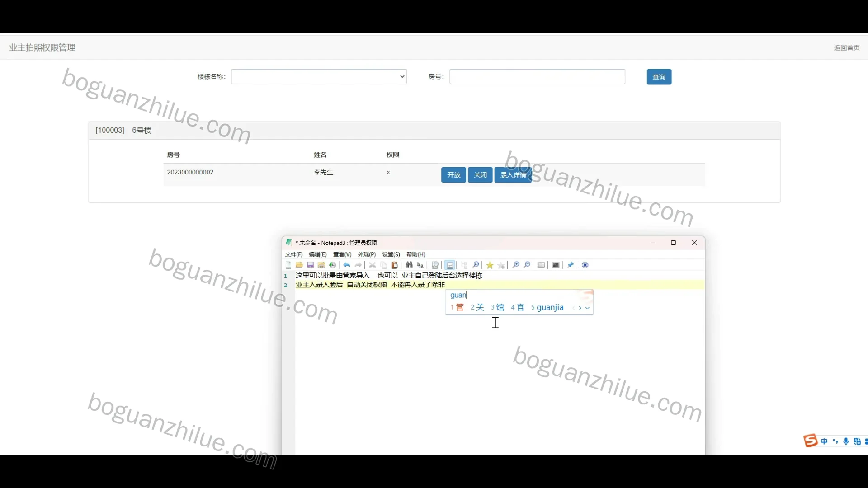Open Replace with the 'ba' icon

pyautogui.click(x=420, y=265)
